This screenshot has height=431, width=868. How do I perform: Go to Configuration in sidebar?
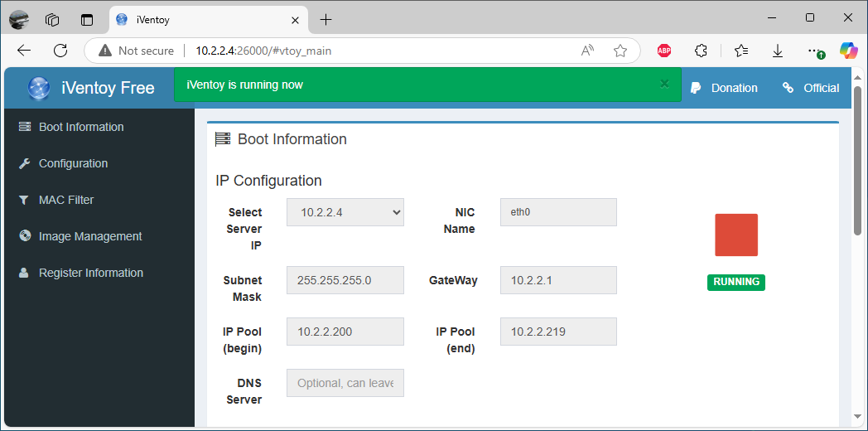coord(73,163)
